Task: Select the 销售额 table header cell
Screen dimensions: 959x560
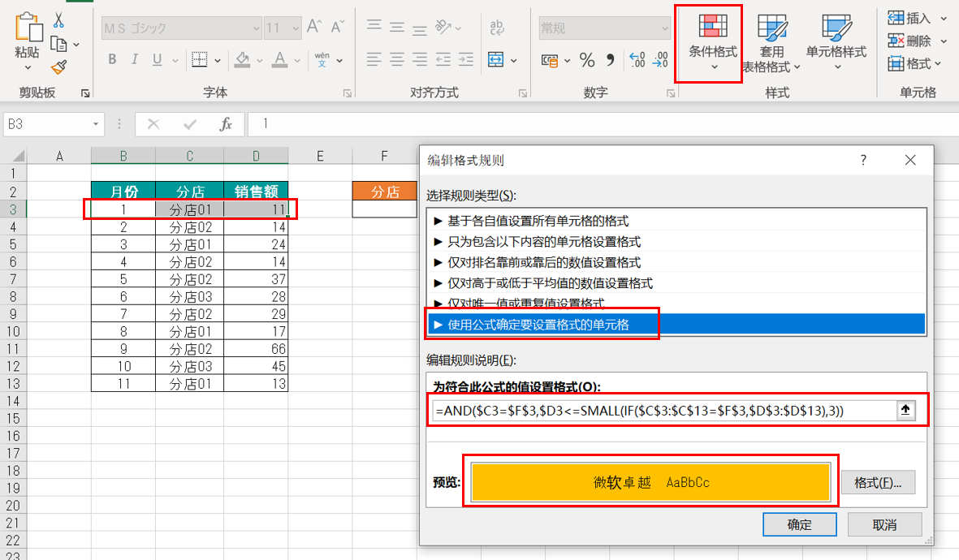Action: [x=256, y=192]
